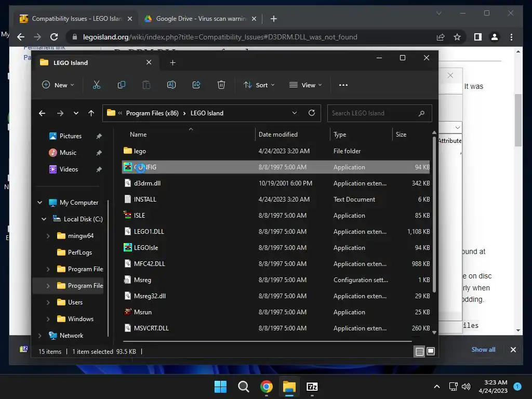The height and width of the screenshot is (399, 532).
Task: Open a new Chrome tab
Action: pos(273,19)
